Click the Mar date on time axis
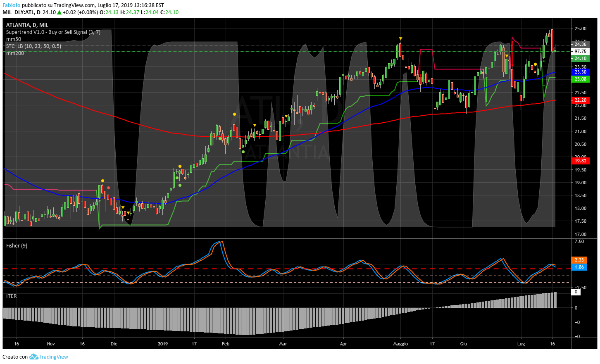The width and height of the screenshot is (600, 364). point(283,344)
